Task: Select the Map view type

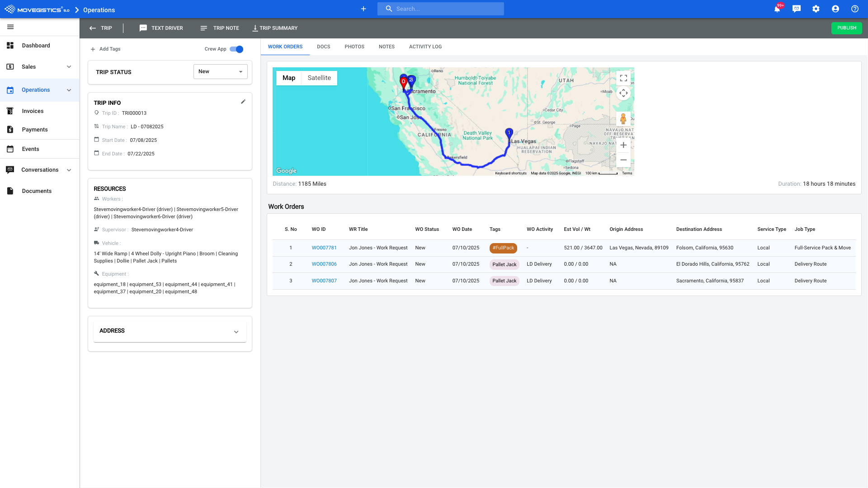Action: 289,78
